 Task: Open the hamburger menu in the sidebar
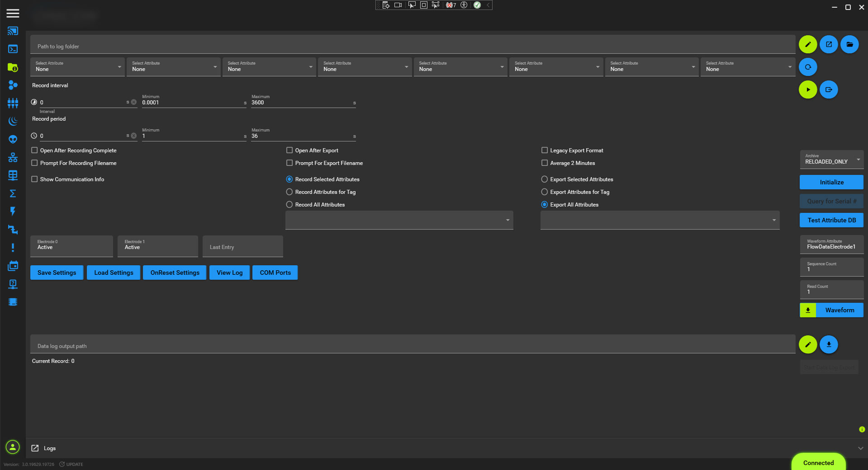pyautogui.click(x=13, y=13)
